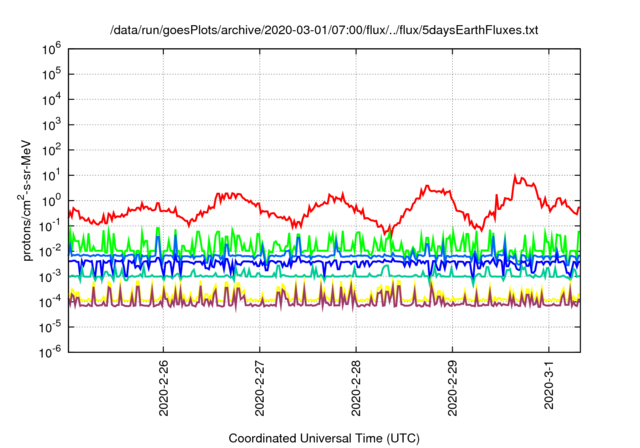This screenshot has height=448, width=640.
Task: Click the Coordinated Universal Time (UTC) axis title
Action: [324, 439]
